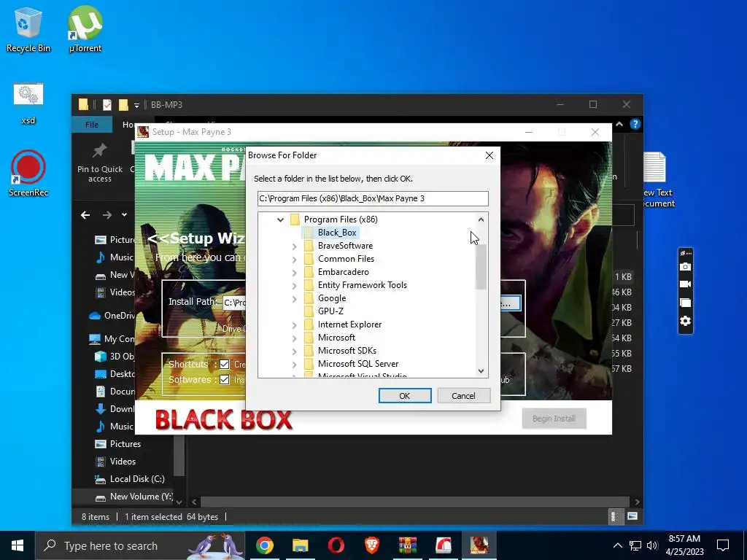Image resolution: width=747 pixels, height=560 pixels.
Task: Switch Explorer to large icons view
Action: coord(632,517)
